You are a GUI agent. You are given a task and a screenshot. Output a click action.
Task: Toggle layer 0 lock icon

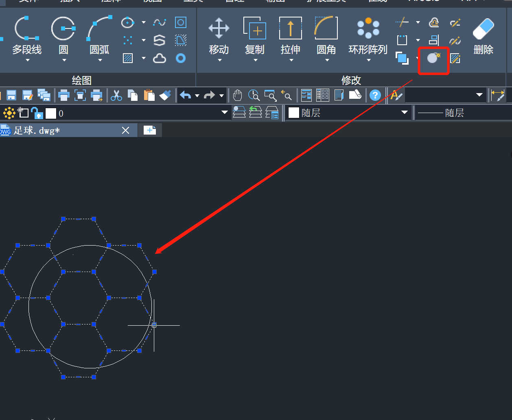(37, 113)
